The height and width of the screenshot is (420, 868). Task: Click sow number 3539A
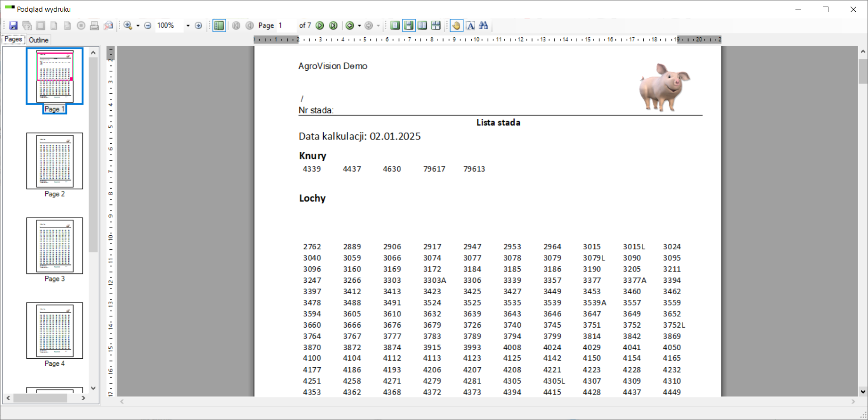595,303
